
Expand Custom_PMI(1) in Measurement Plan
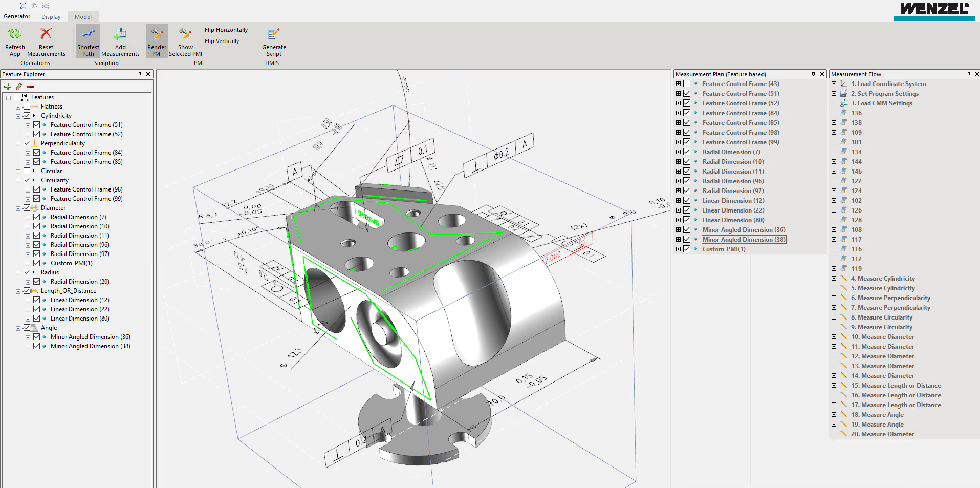(x=678, y=249)
